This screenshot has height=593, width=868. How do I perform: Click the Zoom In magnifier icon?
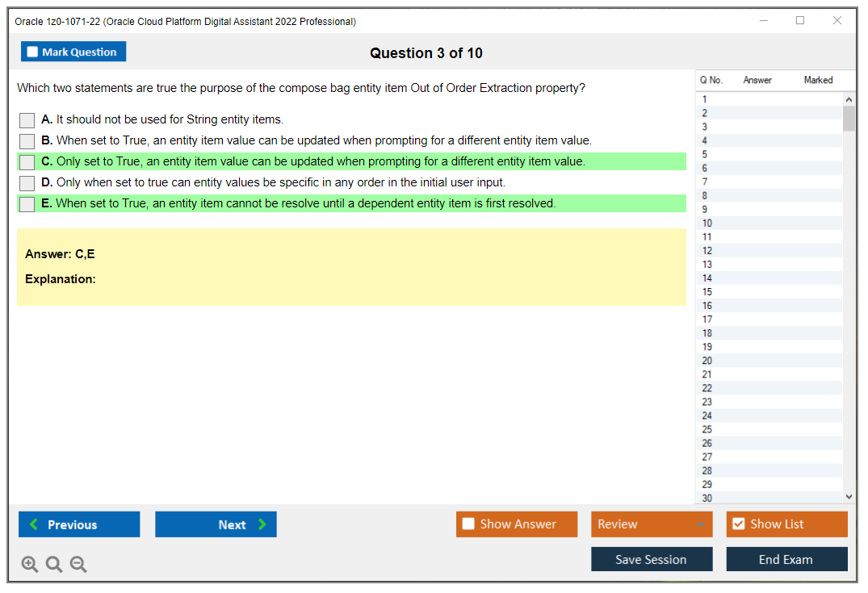pyautogui.click(x=29, y=564)
